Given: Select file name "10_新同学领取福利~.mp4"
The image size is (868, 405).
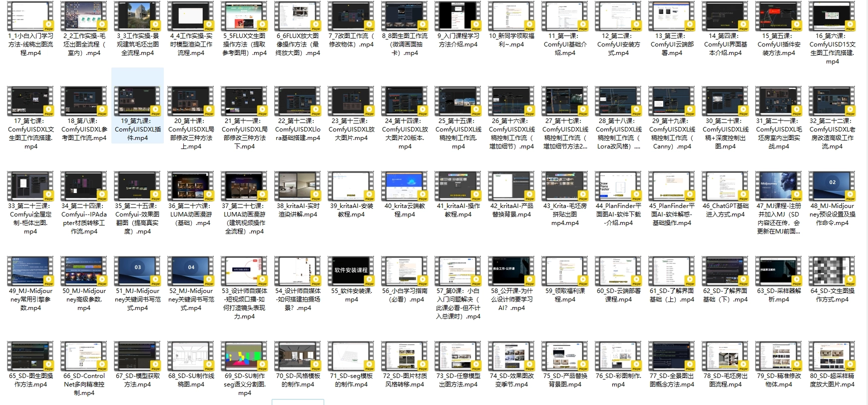Looking at the screenshot, I should [x=511, y=40].
